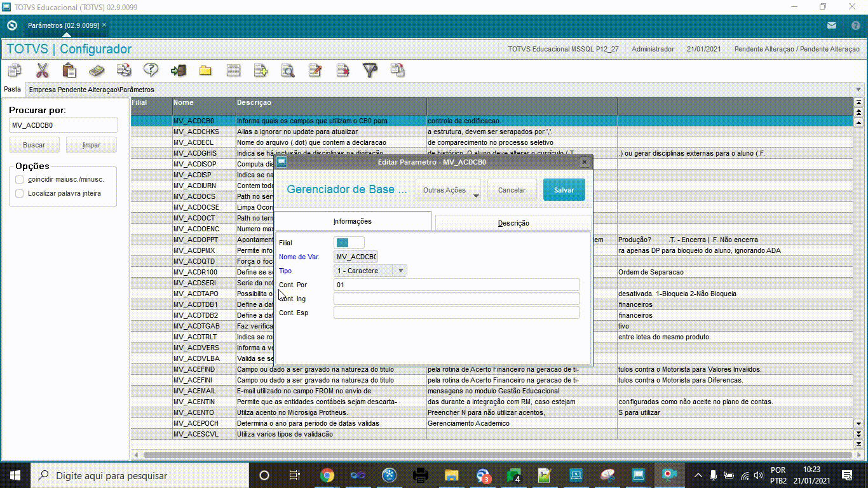Viewport: 868px width, 488px height.
Task: Open the Pasta path dropdown arrow
Action: pyautogui.click(x=859, y=90)
